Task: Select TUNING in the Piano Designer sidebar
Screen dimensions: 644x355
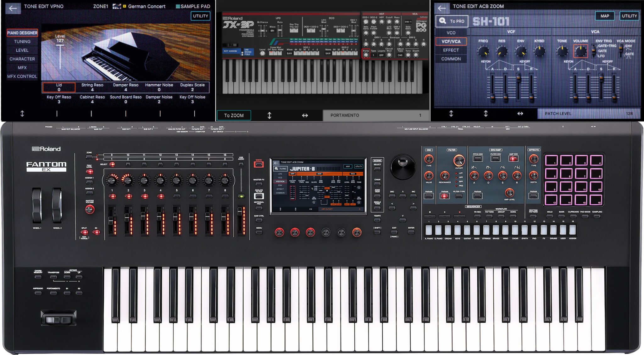Action: 22,41
